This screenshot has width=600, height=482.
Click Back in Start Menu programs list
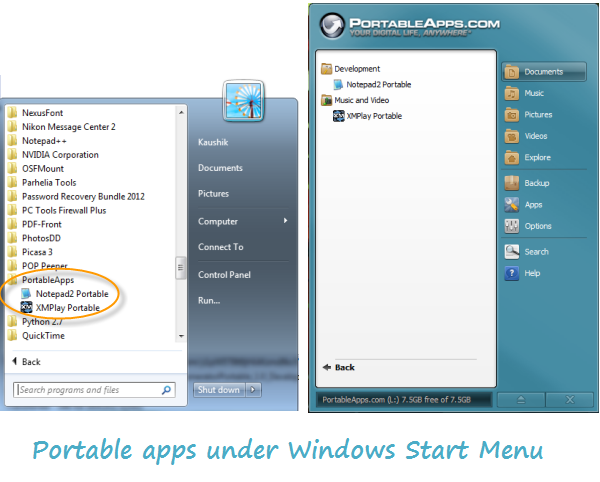(x=26, y=362)
